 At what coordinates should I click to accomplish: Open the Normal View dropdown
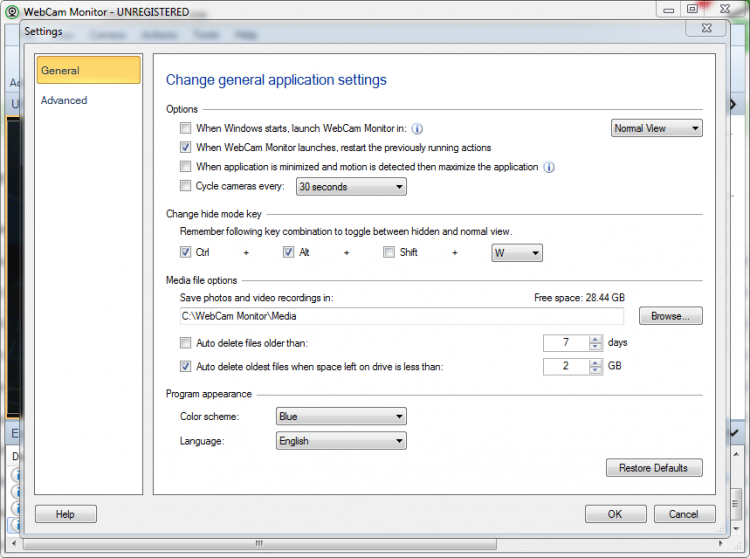click(x=656, y=128)
